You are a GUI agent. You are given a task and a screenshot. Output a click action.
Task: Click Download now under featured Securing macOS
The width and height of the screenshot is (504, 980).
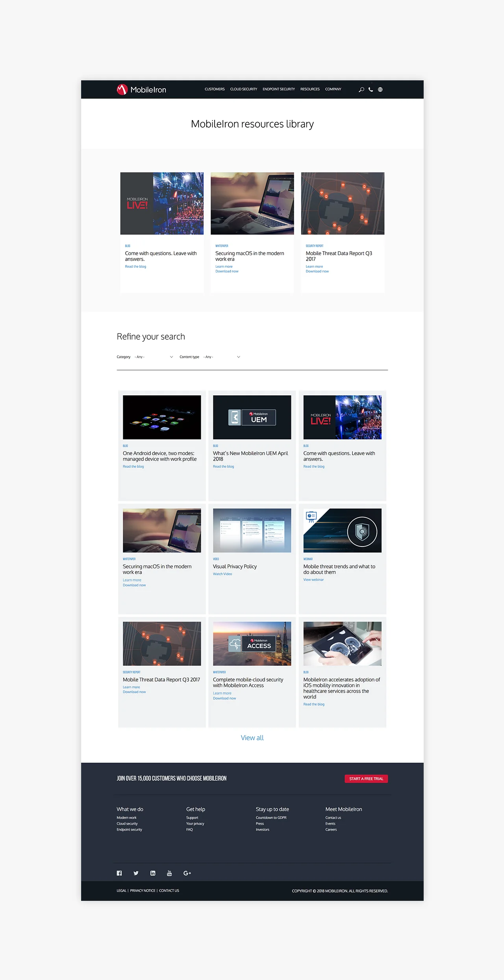point(227,271)
